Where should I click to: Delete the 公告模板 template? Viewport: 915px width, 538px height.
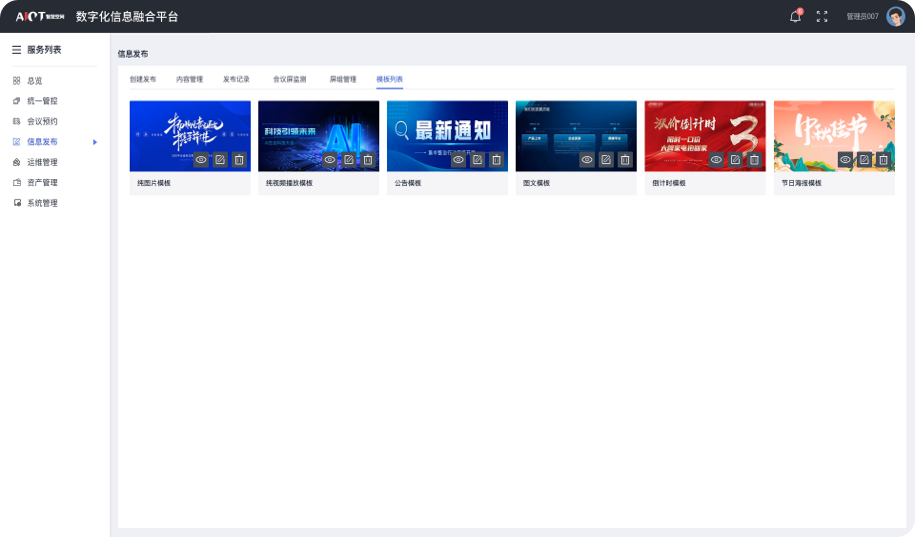click(x=496, y=159)
